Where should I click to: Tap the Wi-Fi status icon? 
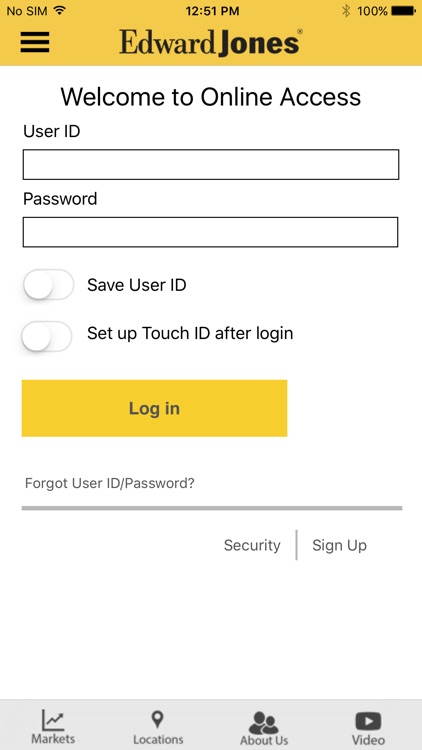coord(60,10)
